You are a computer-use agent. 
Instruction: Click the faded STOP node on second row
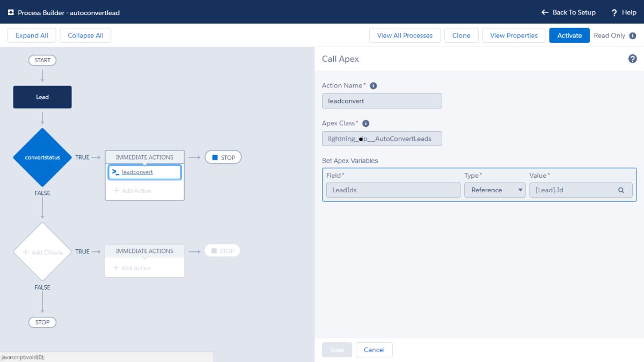coord(222,251)
